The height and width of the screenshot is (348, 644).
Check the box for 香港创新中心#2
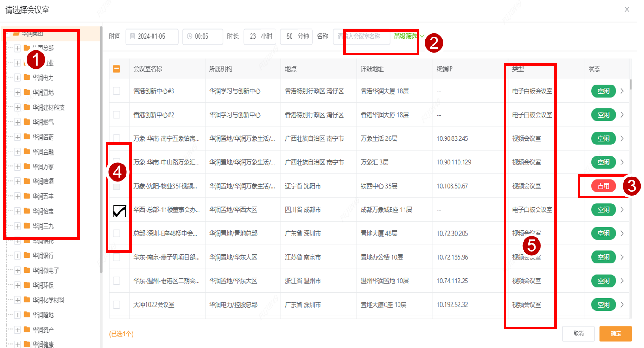(117, 115)
